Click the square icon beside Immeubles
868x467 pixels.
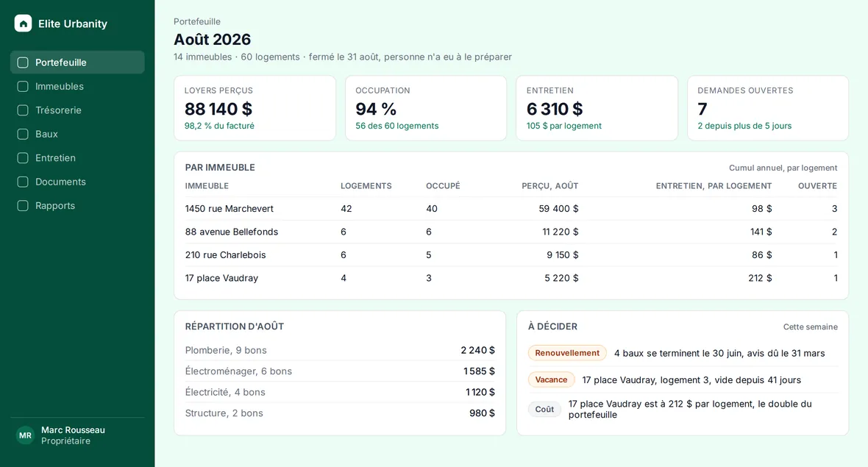pyautogui.click(x=23, y=86)
